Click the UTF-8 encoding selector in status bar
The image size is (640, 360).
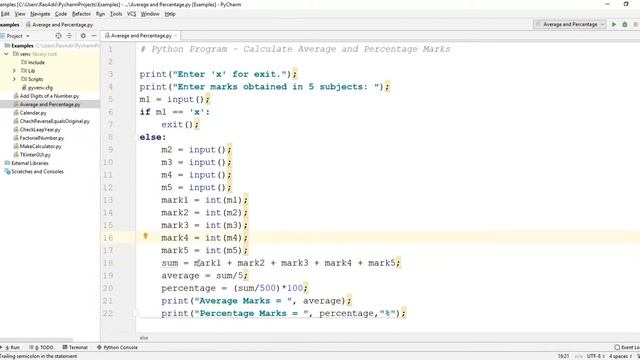click(x=595, y=356)
